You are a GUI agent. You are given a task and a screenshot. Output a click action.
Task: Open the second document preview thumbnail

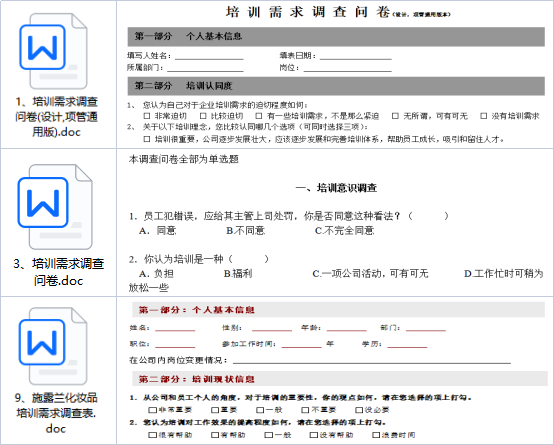tap(335, 223)
